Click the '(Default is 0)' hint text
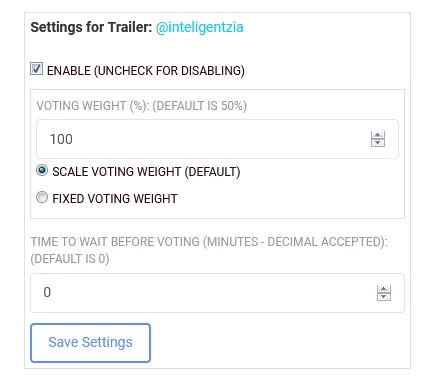434x389 pixels. click(70, 259)
